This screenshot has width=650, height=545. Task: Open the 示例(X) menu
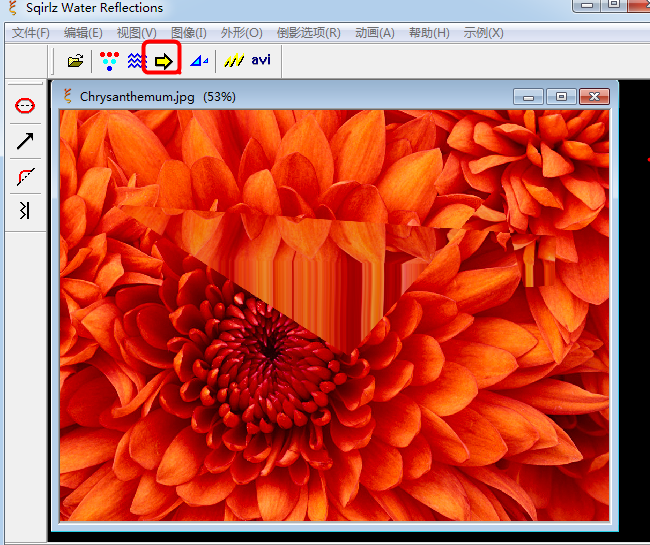[x=483, y=33]
